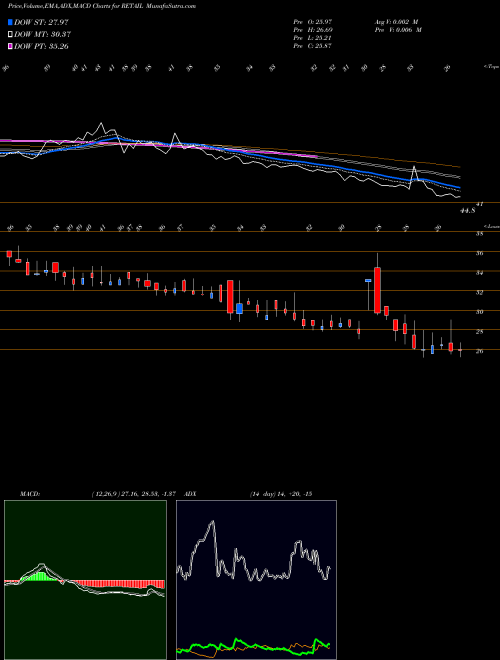Screen dimensions: 500x660
Task: Click the magenta DOW PT legend swatch
Action: (x=10, y=46)
